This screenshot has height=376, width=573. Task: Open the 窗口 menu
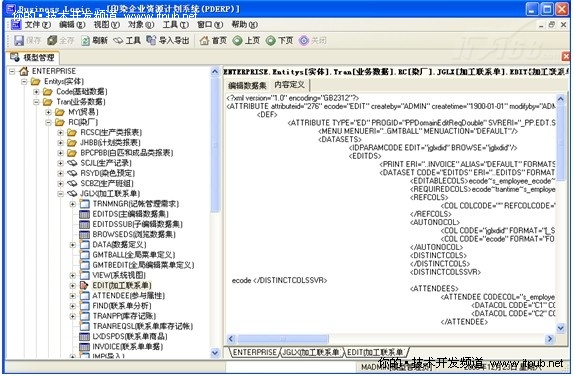pyautogui.click(x=210, y=24)
